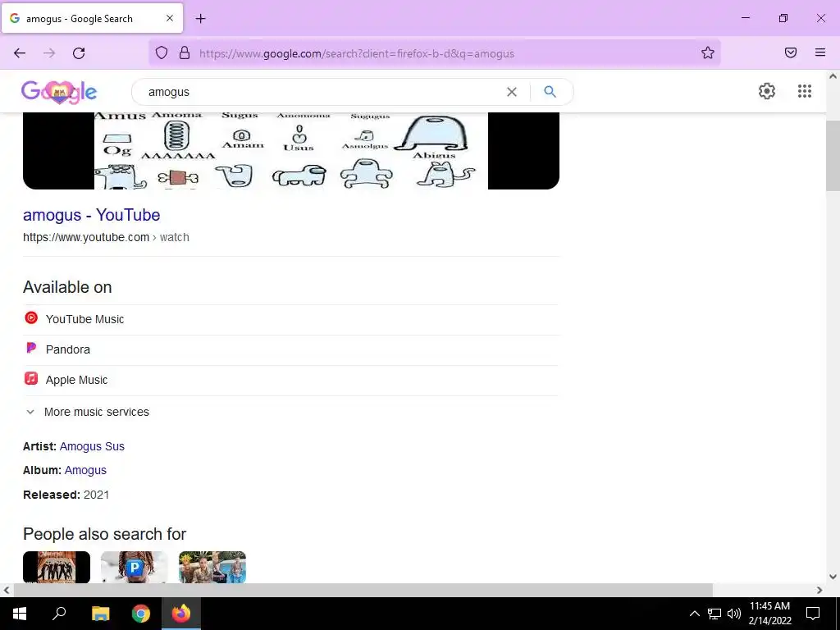Open the Firefox hamburger menu

point(820,52)
